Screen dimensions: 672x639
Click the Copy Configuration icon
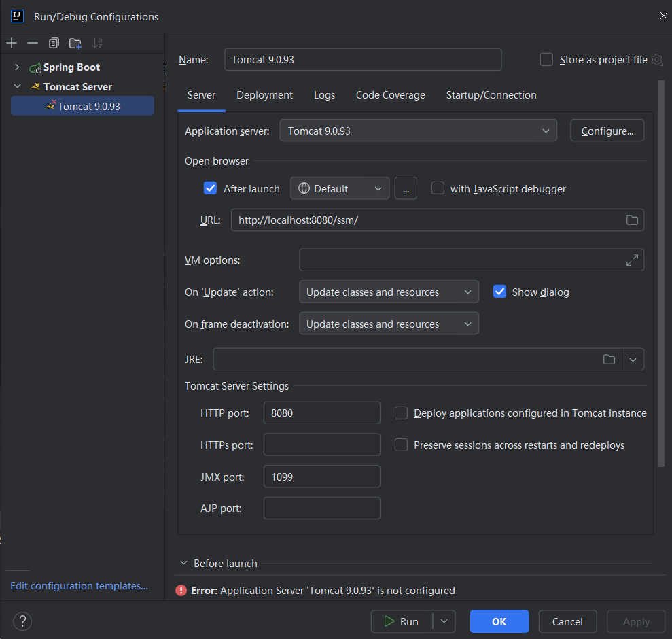(54, 43)
